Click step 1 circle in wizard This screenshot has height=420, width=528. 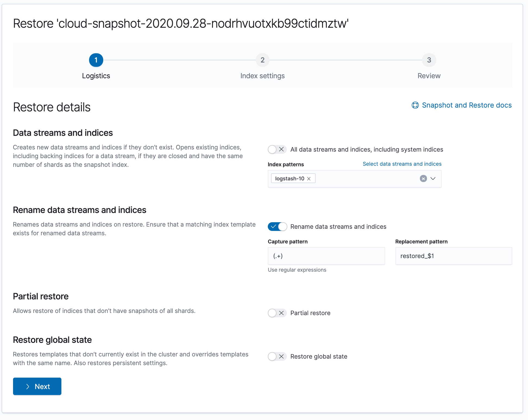[x=96, y=60]
